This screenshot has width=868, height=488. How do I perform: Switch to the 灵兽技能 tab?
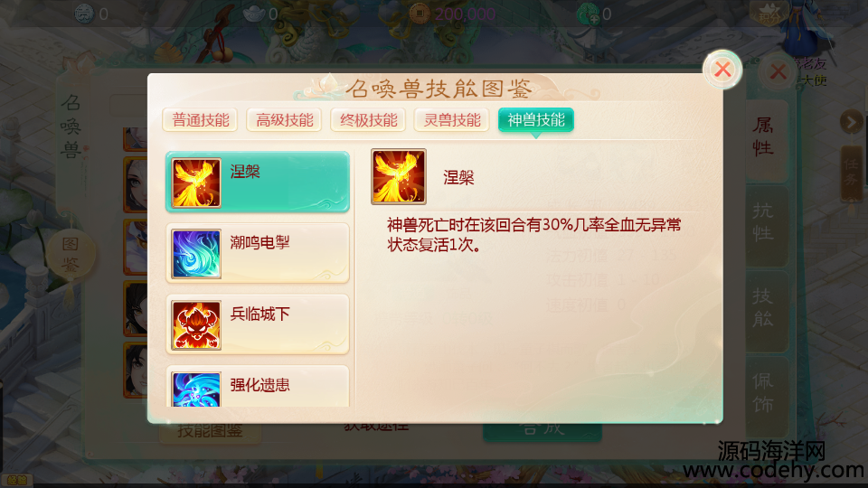[452, 120]
